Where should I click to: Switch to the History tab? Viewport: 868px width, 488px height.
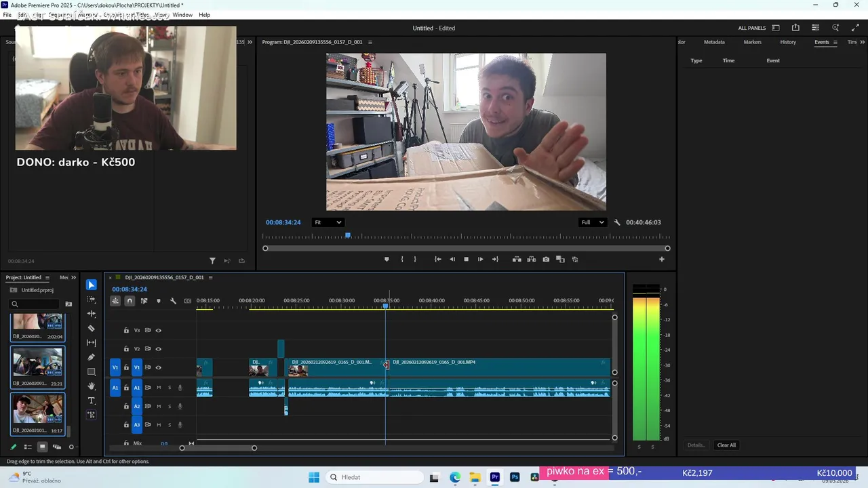tap(788, 42)
